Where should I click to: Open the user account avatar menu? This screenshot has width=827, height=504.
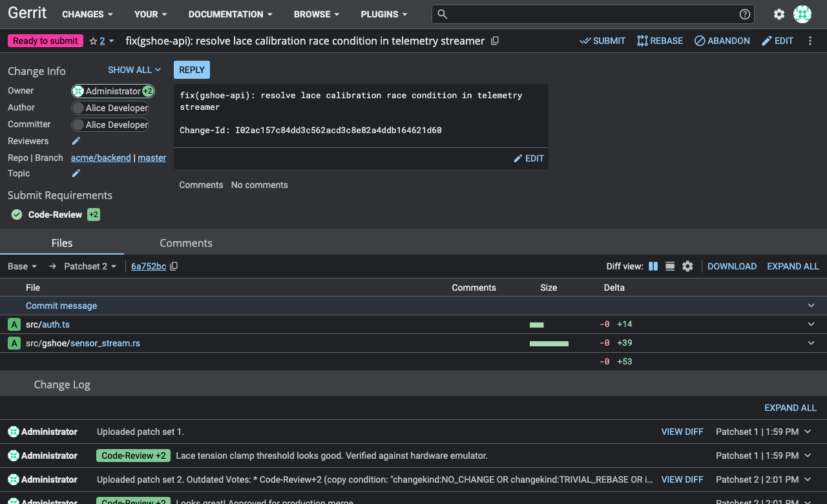[802, 14]
